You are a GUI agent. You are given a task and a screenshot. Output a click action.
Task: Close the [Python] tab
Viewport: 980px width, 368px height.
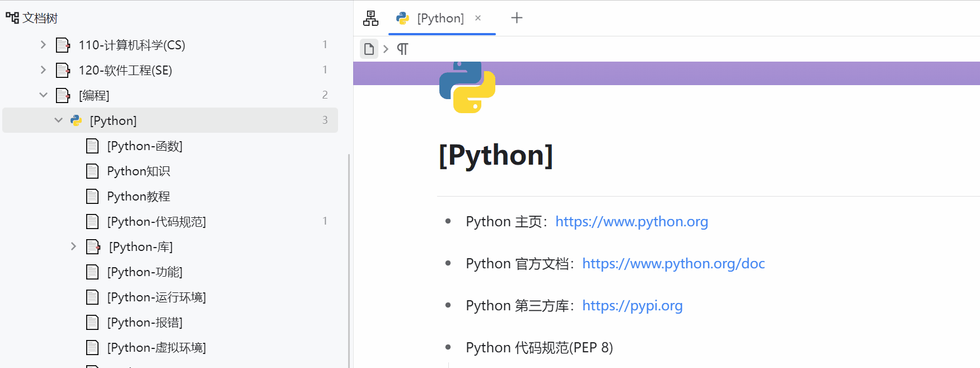pos(478,18)
